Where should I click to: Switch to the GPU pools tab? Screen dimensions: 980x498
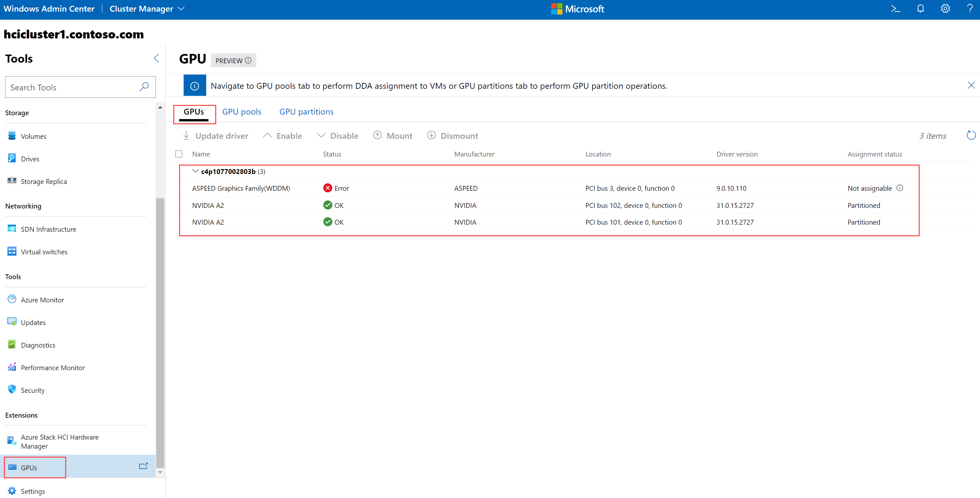(x=242, y=112)
